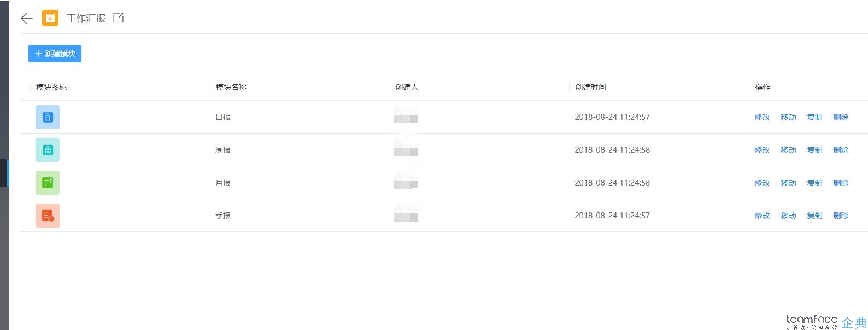Click the blue 日报 module icon
The image size is (868, 330).
click(x=48, y=117)
